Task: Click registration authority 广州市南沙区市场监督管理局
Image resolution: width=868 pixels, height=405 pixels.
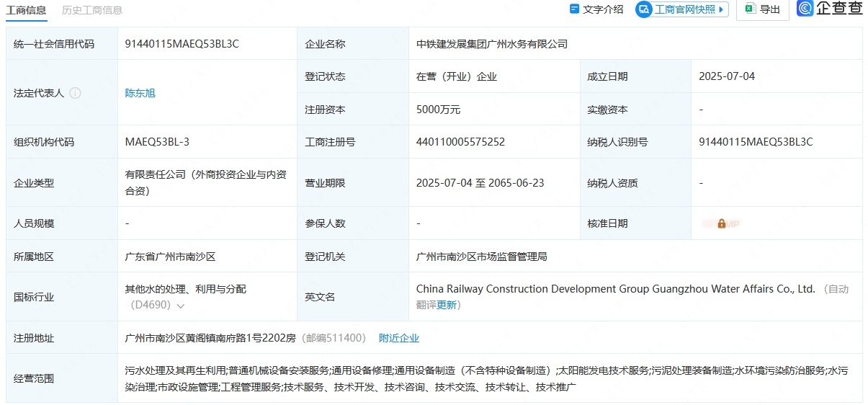Action: (482, 257)
